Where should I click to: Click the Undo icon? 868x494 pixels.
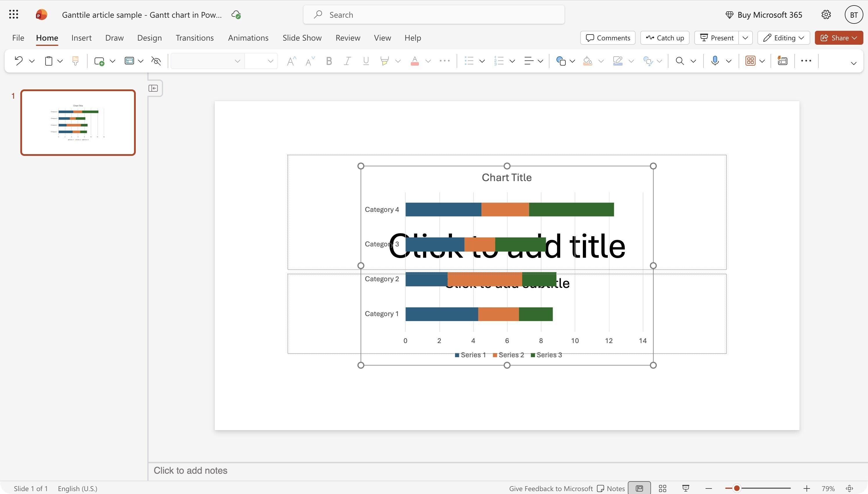(19, 61)
